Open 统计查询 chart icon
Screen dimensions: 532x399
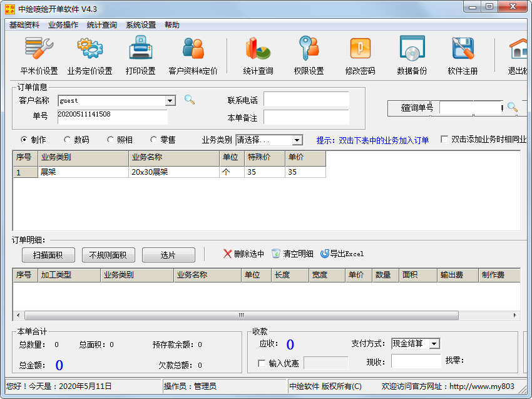coord(258,48)
